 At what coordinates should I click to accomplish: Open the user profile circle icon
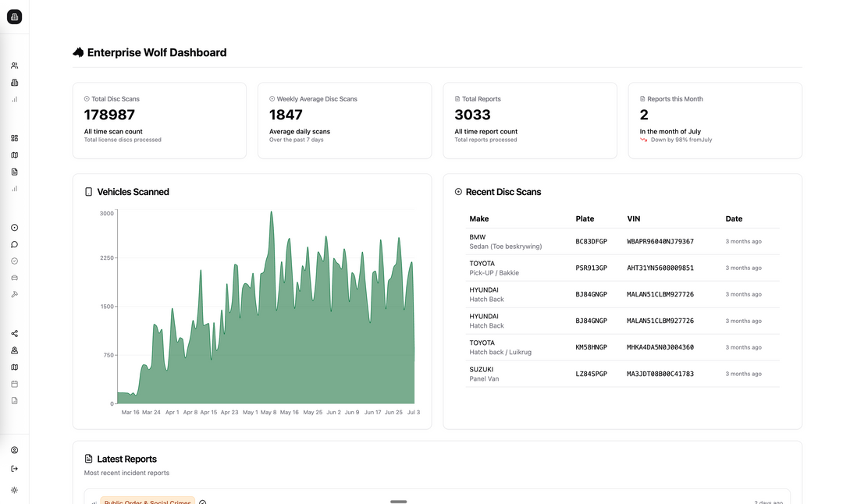[x=14, y=450]
